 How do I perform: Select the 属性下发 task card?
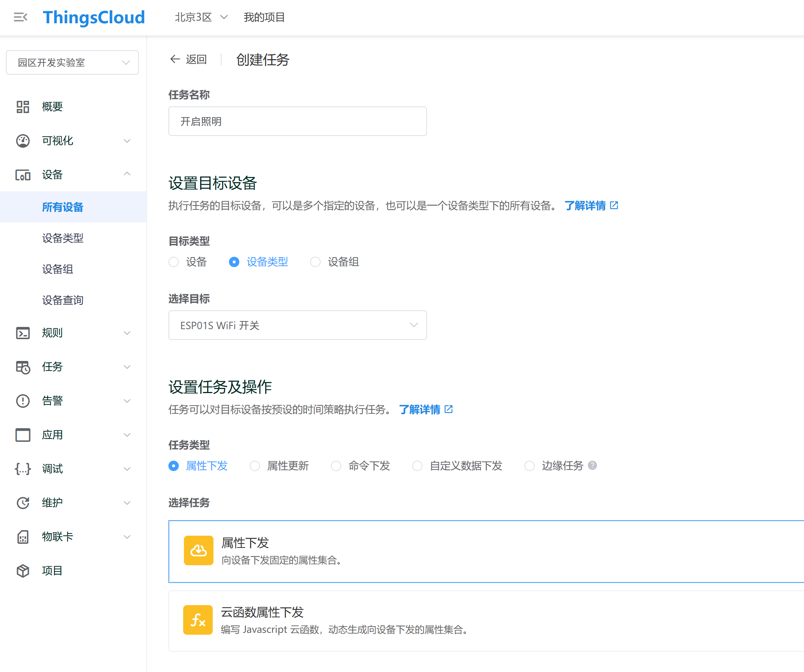tap(486, 552)
